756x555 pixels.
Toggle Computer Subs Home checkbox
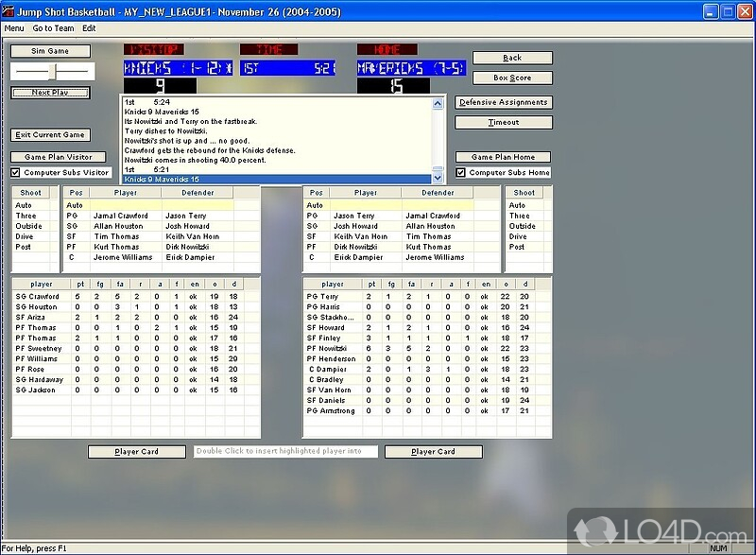[x=460, y=173]
